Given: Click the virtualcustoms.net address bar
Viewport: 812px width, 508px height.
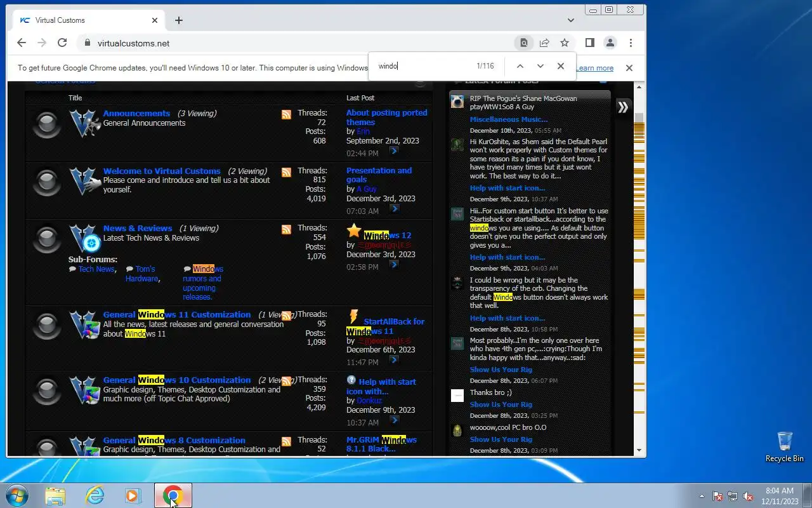Looking at the screenshot, I should [298, 43].
